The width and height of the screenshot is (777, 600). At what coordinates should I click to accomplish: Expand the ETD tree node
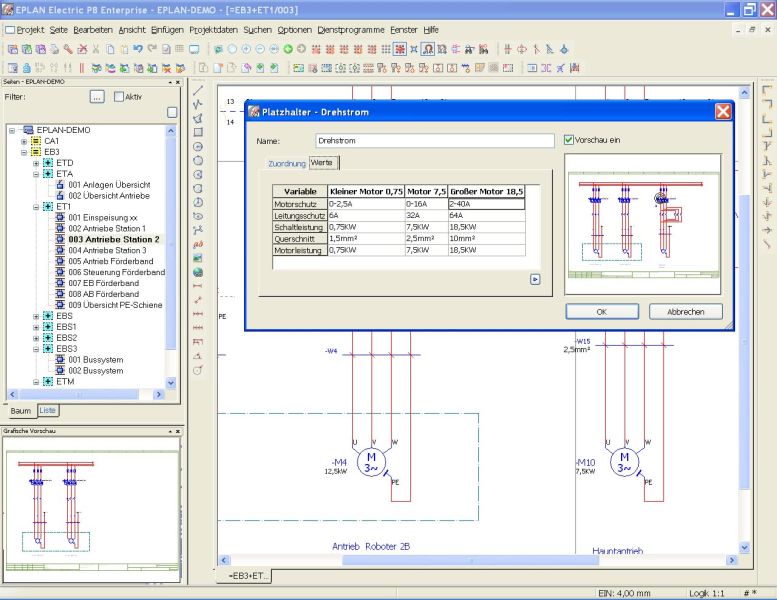click(x=36, y=163)
